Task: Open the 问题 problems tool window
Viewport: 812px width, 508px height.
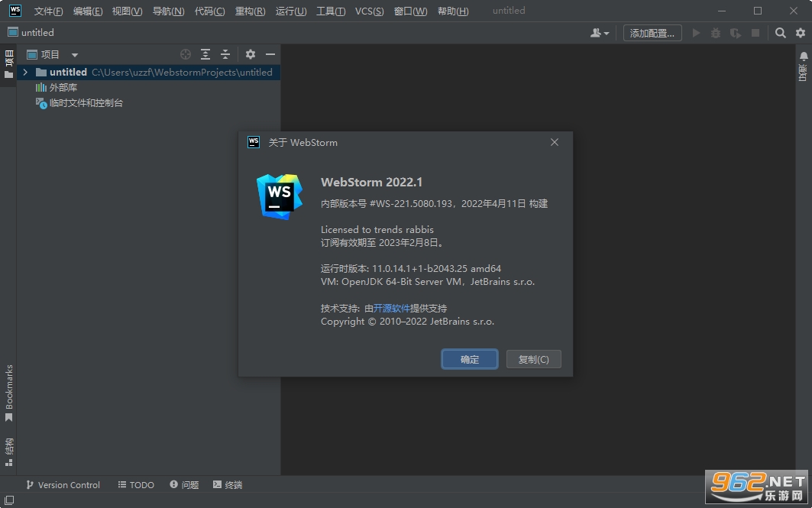Action: 184,484
